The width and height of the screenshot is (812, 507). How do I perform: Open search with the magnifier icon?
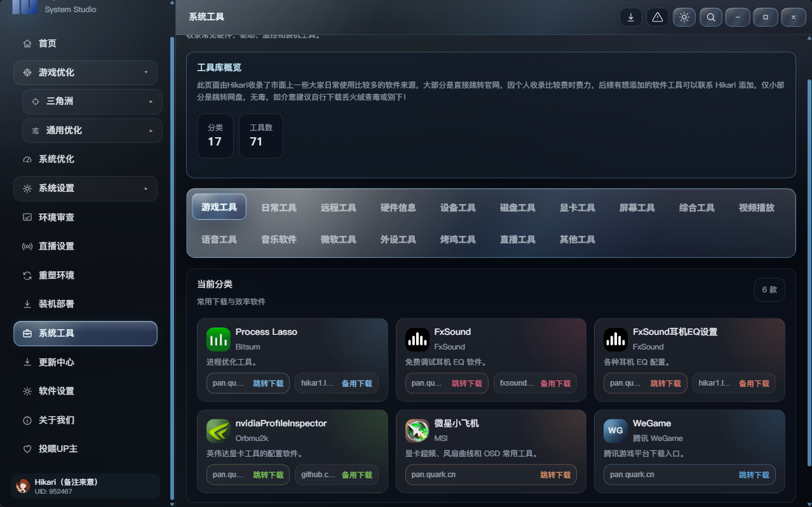[711, 17]
